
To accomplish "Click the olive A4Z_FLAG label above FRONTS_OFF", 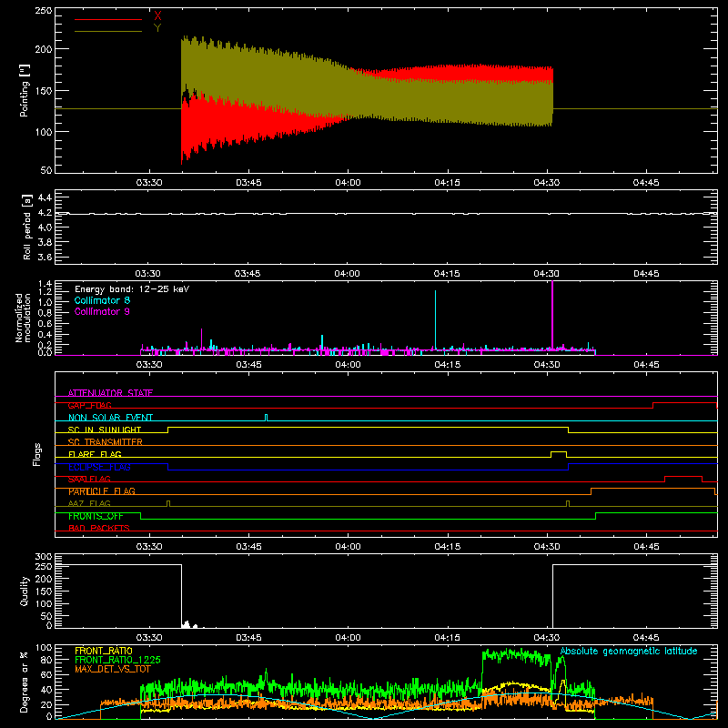I will point(89,503).
